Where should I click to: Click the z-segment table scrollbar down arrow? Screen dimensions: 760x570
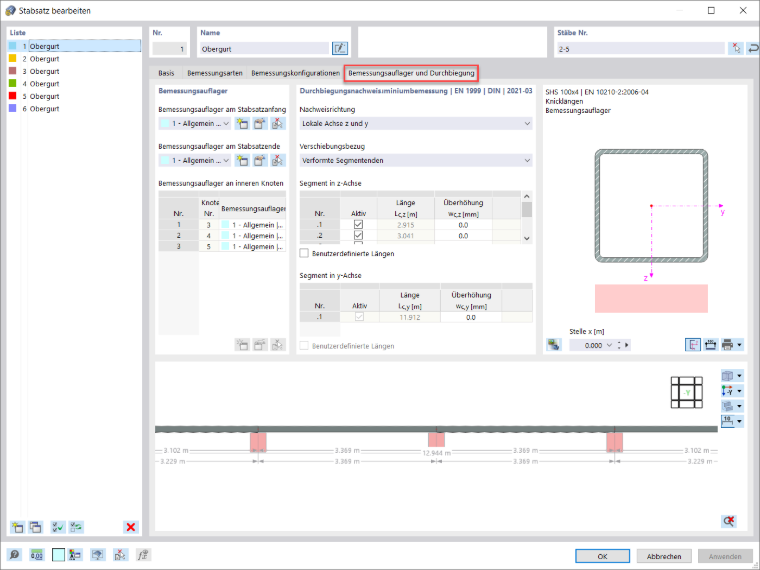point(527,238)
